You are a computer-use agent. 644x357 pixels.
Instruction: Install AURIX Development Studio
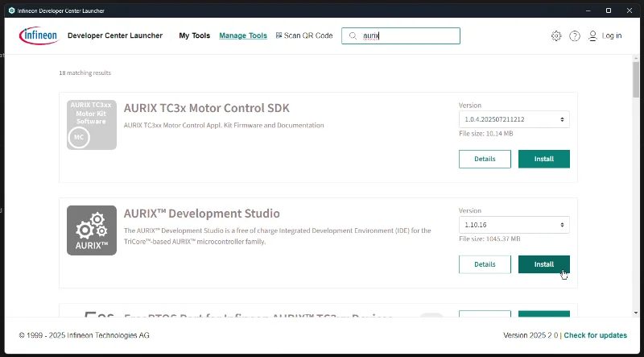[543, 264]
